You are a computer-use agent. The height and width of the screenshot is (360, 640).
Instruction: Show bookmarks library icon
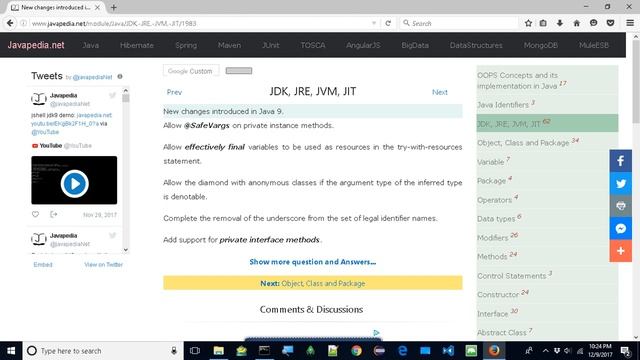point(543,23)
